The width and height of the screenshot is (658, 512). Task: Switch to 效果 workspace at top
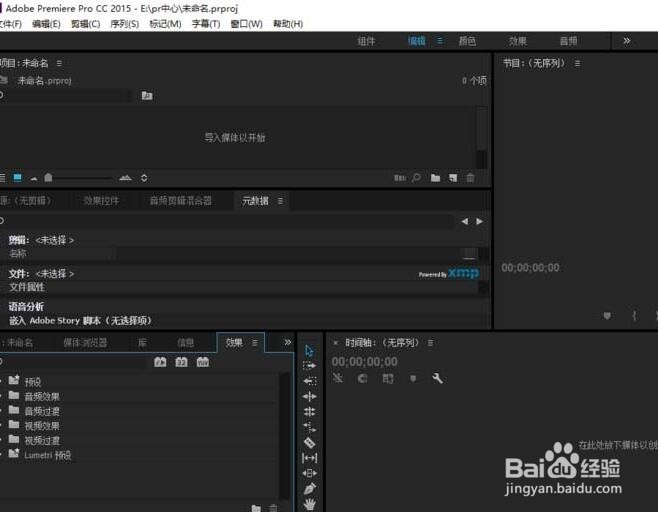[517, 41]
